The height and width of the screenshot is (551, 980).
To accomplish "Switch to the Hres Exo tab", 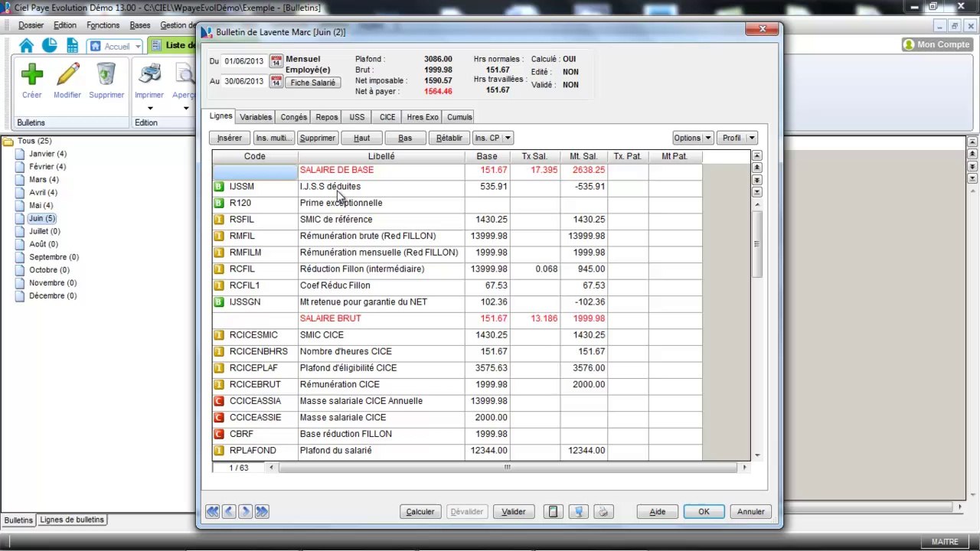I will (423, 117).
